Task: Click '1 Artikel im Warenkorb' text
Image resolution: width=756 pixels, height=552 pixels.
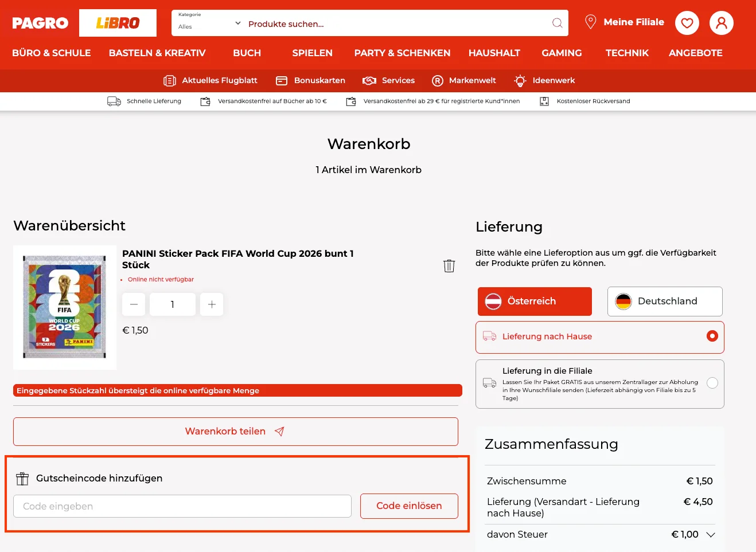Action: (368, 170)
